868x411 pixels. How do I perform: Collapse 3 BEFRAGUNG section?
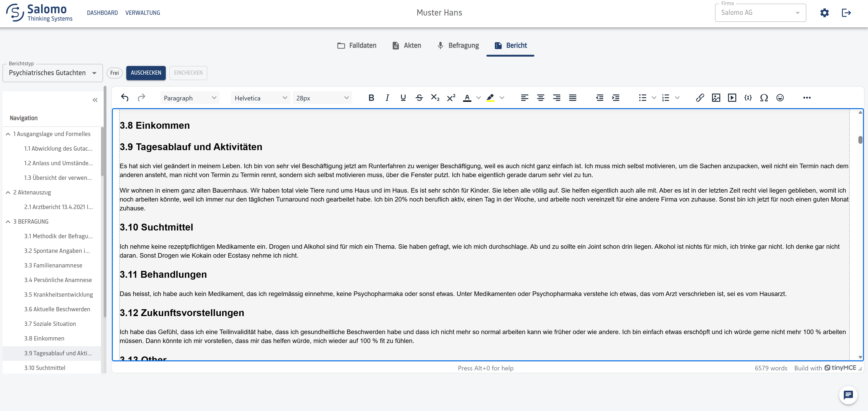8,222
